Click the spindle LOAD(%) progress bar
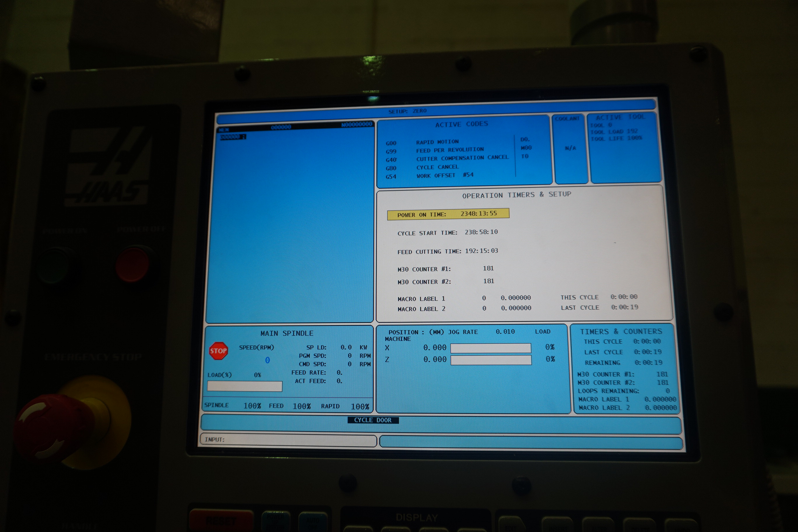Viewport: 798px width, 532px height. click(244, 386)
